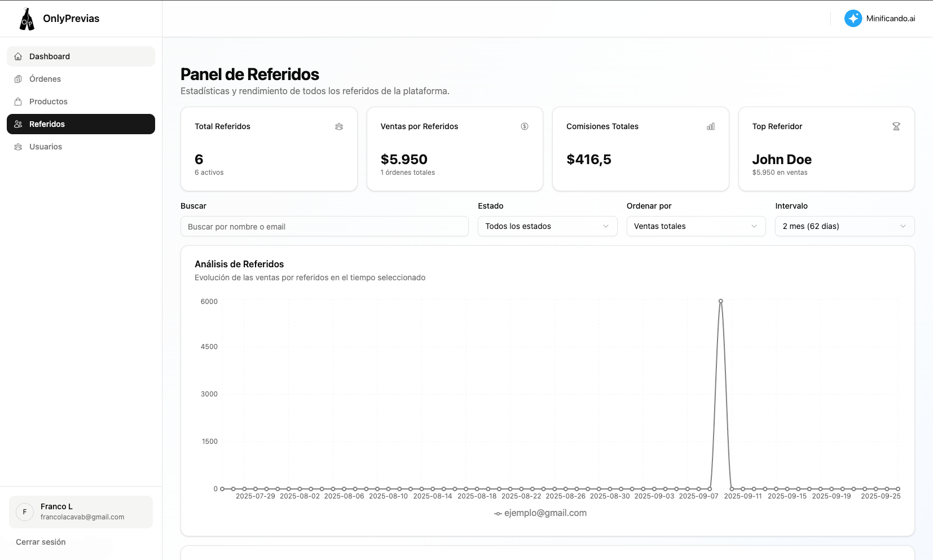Click the bar chart icon in Comisiones Totales
The width and height of the screenshot is (933, 560).
[x=711, y=127]
